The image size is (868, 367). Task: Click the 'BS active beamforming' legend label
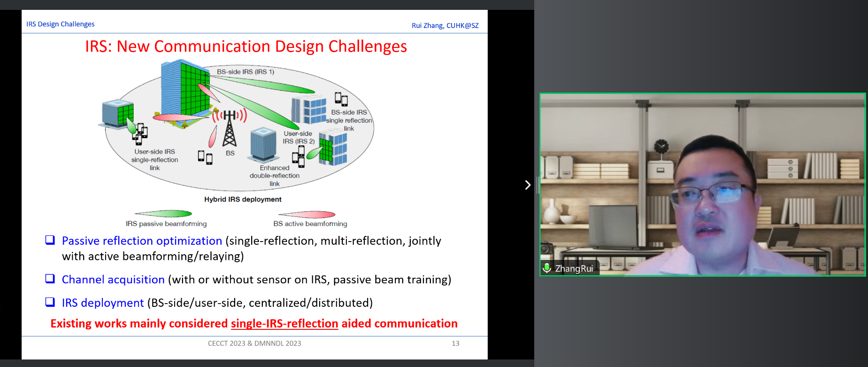310,224
